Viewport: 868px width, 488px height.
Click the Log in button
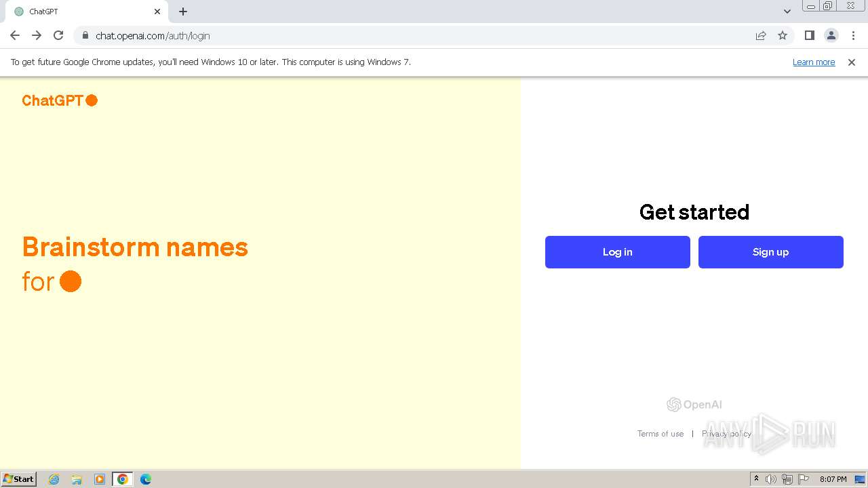click(617, 252)
